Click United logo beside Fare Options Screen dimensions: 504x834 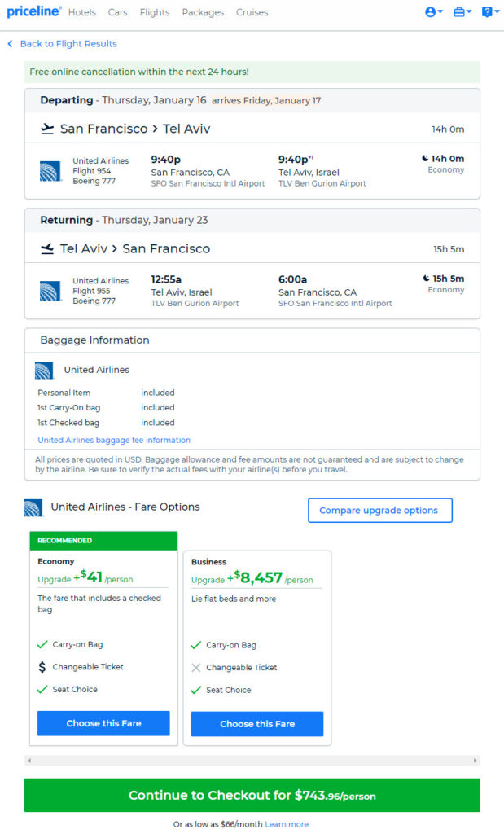coord(33,508)
